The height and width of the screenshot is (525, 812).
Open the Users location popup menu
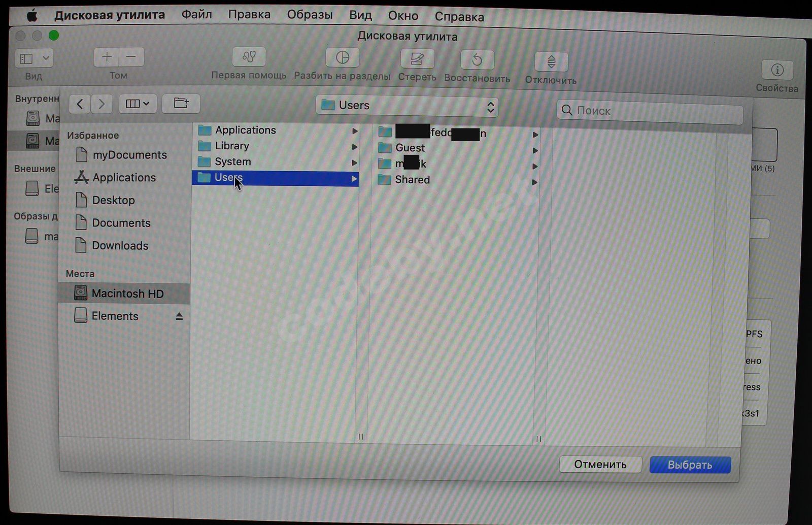(407, 106)
